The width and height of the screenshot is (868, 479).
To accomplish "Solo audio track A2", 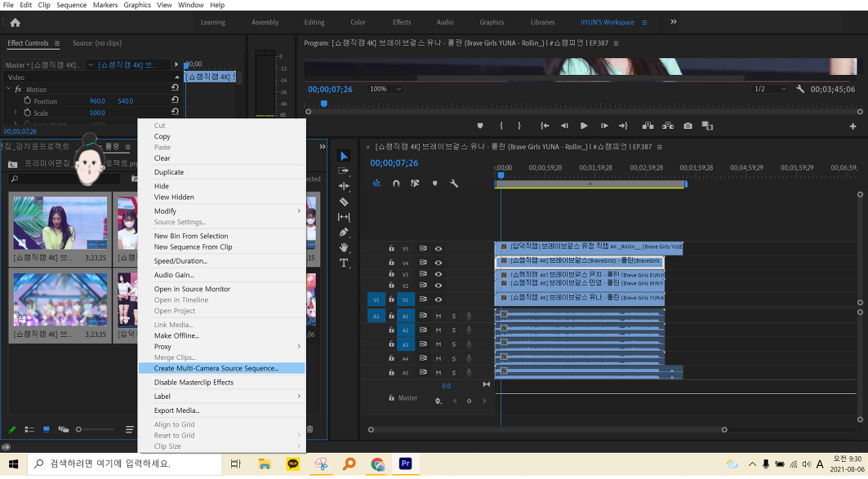I will (x=454, y=330).
